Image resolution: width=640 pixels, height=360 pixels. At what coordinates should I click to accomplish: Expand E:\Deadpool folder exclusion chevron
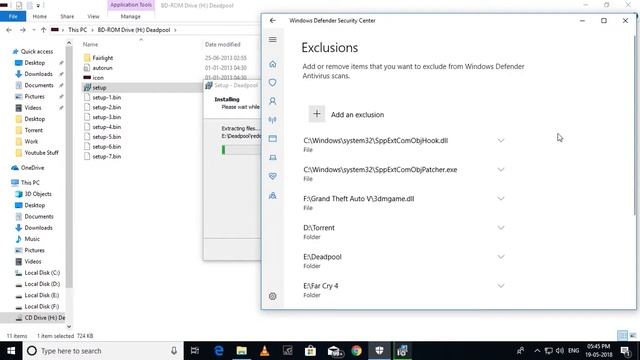click(501, 257)
